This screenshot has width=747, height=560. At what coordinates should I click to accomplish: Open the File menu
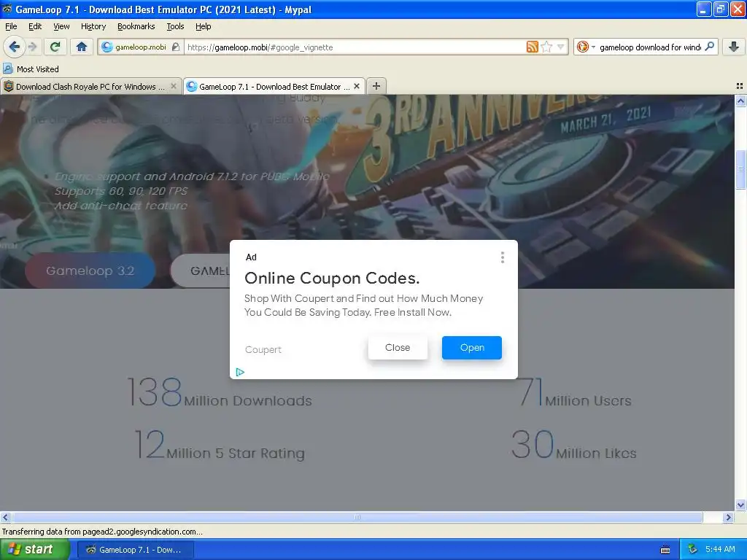[x=11, y=26]
